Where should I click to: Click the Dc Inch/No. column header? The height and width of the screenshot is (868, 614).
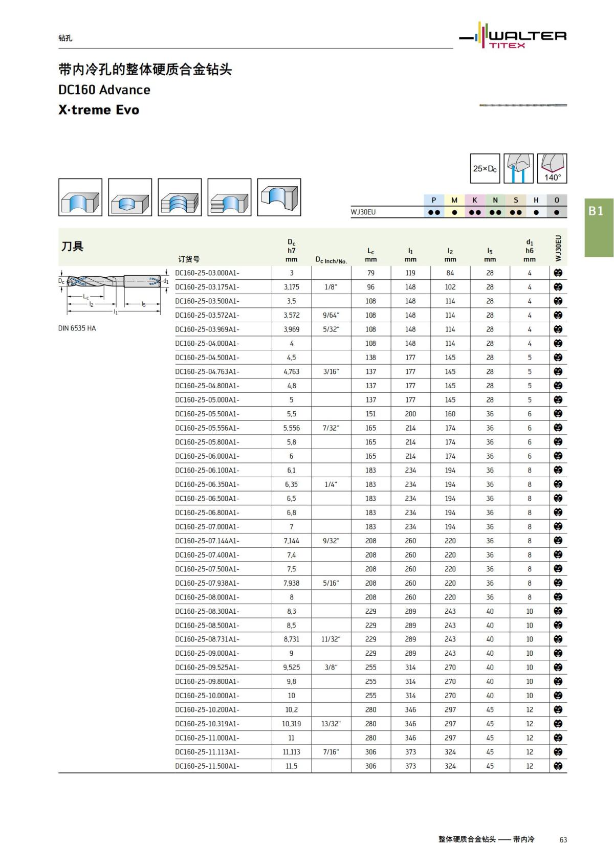click(x=331, y=260)
